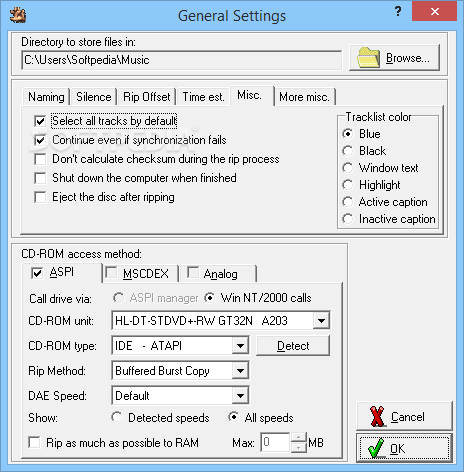Image resolution: width=464 pixels, height=472 pixels.
Task: Click the Max MB input field
Action: [x=275, y=442]
